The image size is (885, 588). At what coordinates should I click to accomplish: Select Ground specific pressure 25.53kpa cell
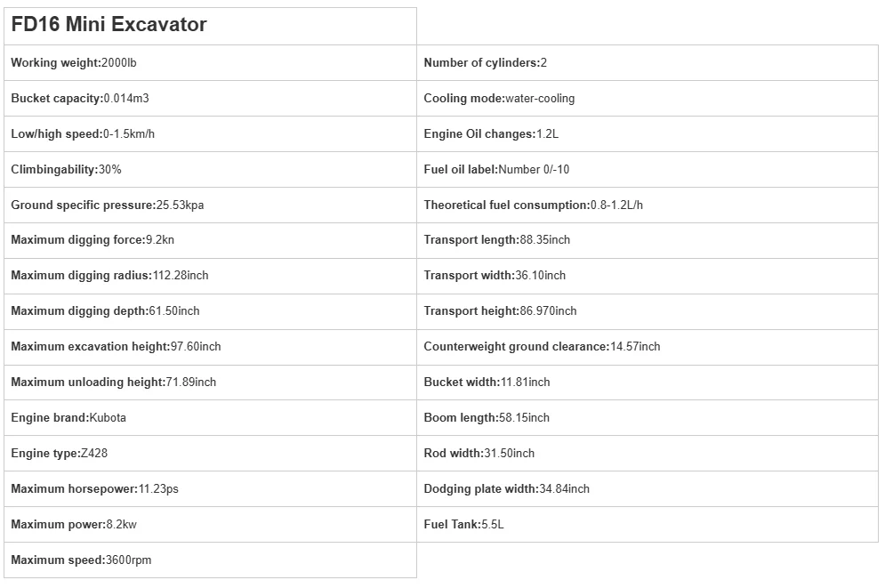[x=108, y=205]
